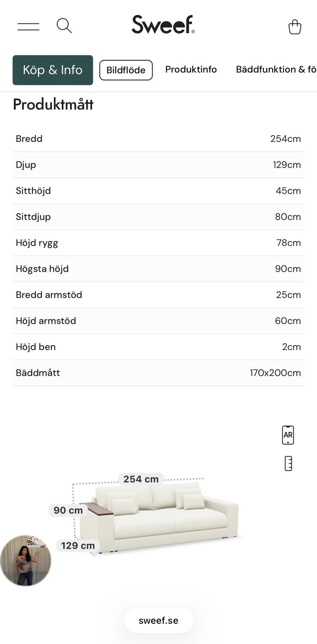Open the shopping bag cart
Image resolution: width=317 pixels, height=644 pixels.
[x=295, y=27]
